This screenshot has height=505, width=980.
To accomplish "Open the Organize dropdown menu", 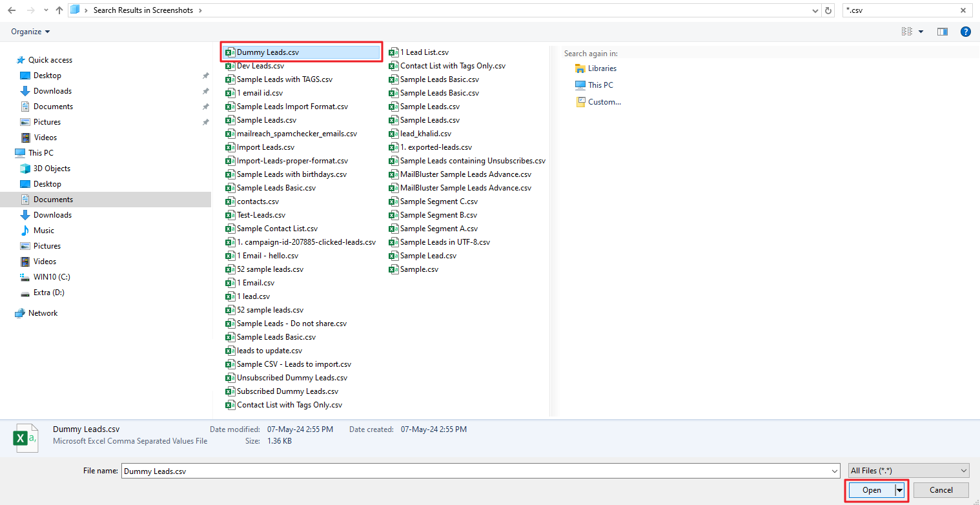I will coord(30,32).
